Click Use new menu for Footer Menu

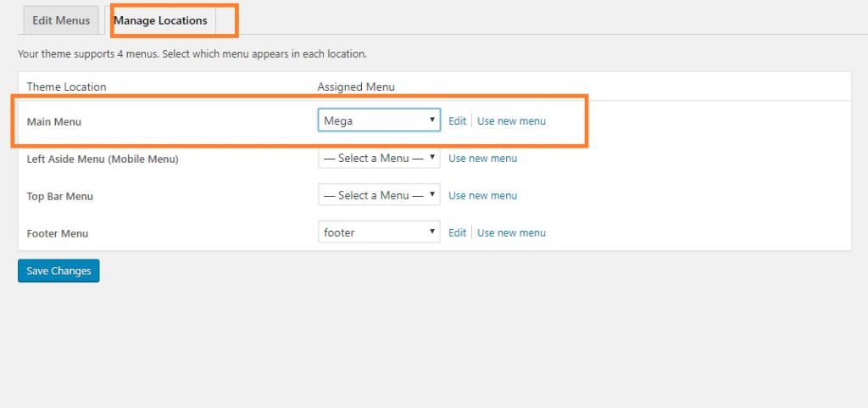511,232
